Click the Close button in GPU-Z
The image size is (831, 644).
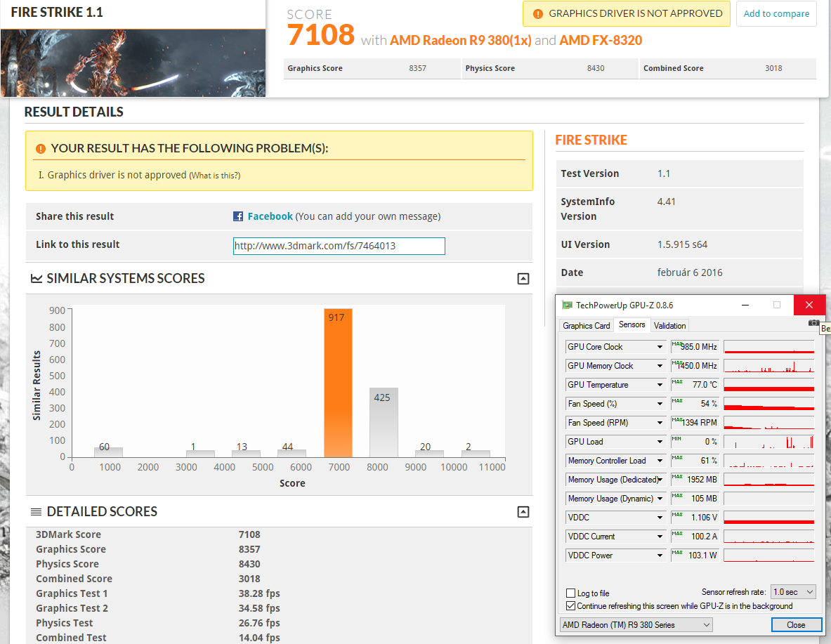[795, 625]
